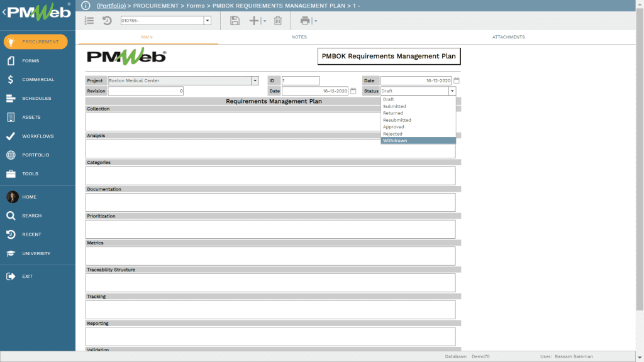The width and height of the screenshot is (644, 362).
Task: Click the history icon in the toolbar
Action: 107,21
